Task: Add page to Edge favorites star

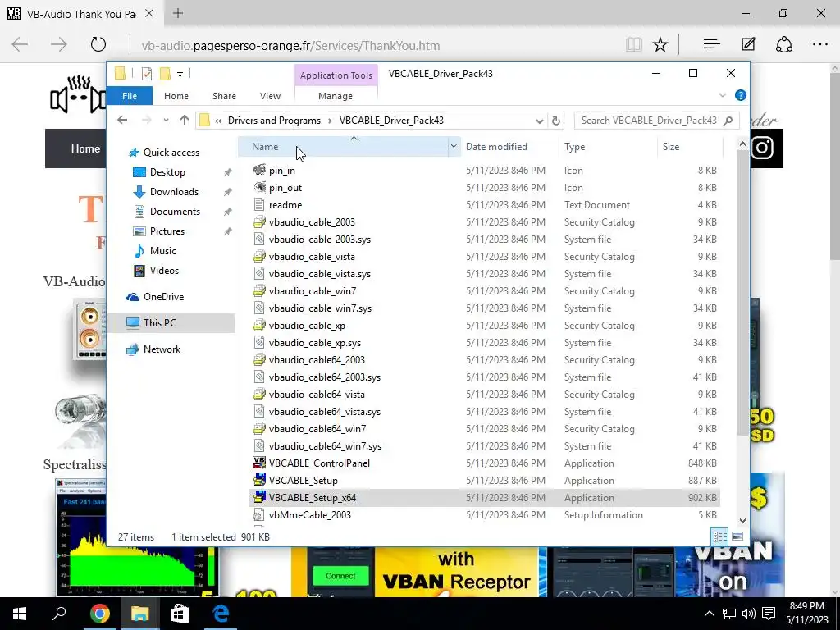Action: tap(660, 44)
